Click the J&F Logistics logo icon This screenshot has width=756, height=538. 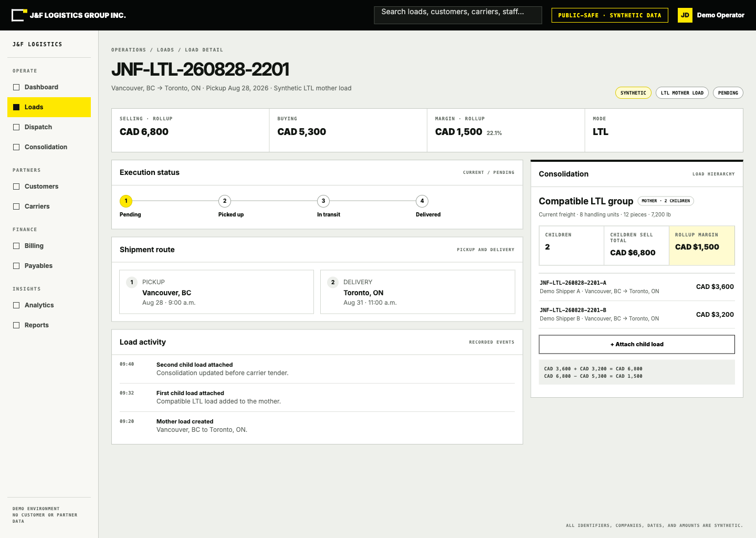[x=19, y=15]
